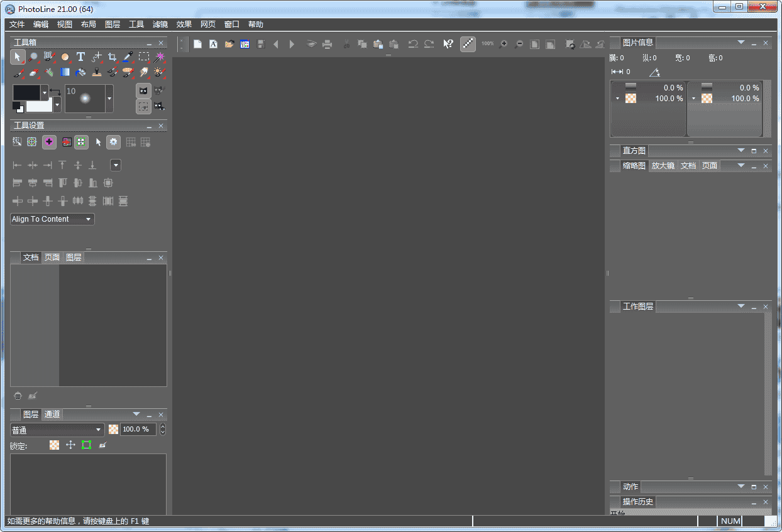Open the 滤镜 menu
The image size is (782, 532).
(160, 24)
